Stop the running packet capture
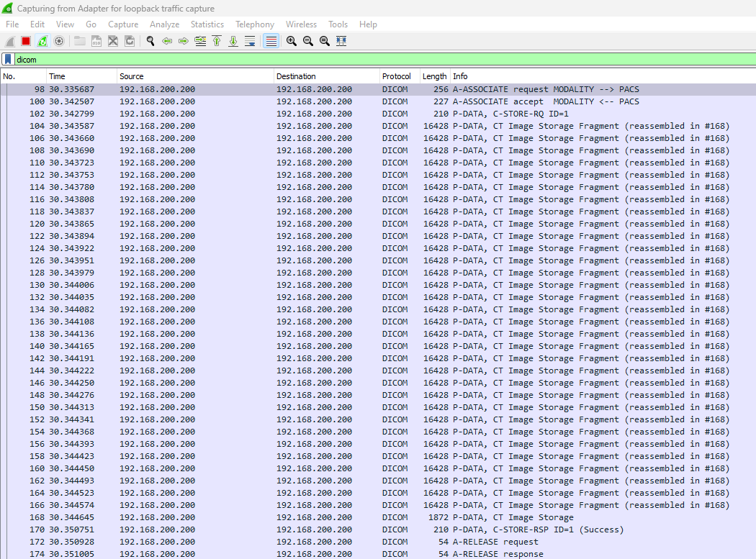 (x=26, y=41)
